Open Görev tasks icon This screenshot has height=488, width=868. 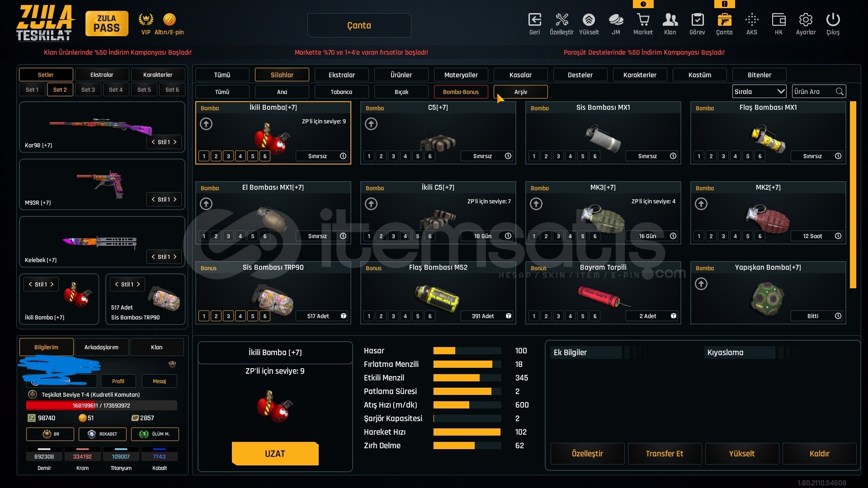[x=697, y=20]
